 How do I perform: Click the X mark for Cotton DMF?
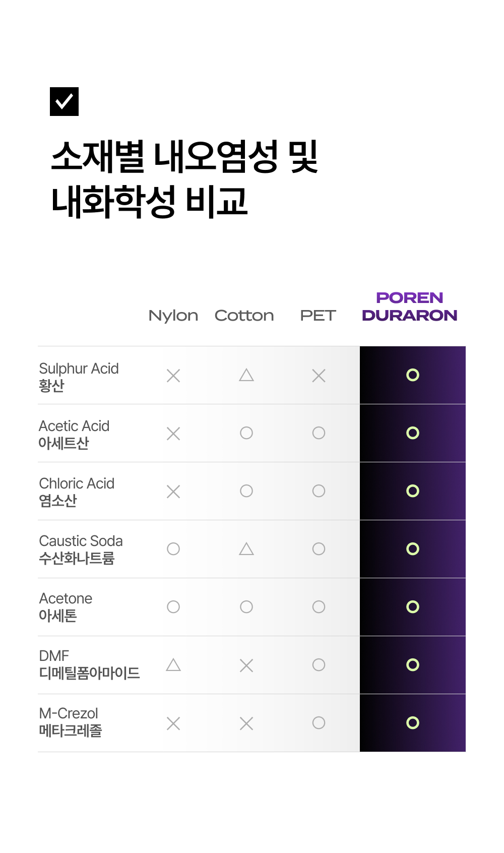[246, 665]
